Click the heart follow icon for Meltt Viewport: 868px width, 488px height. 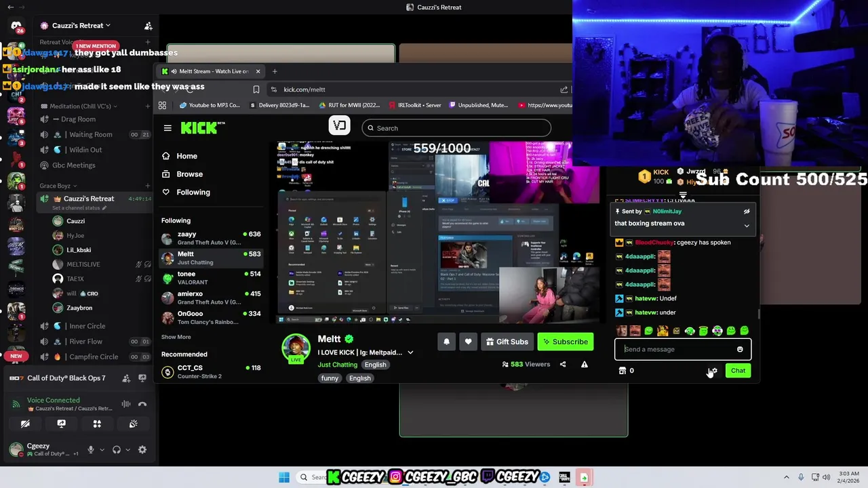tap(468, 342)
